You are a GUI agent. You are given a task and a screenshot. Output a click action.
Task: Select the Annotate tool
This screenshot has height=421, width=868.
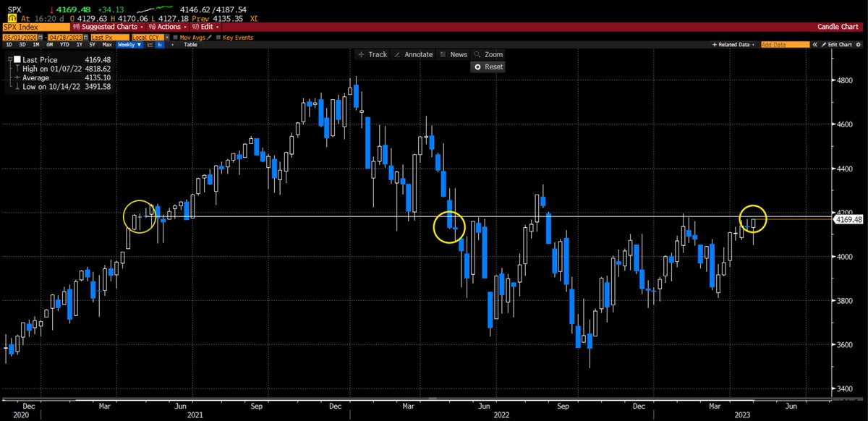pos(412,54)
